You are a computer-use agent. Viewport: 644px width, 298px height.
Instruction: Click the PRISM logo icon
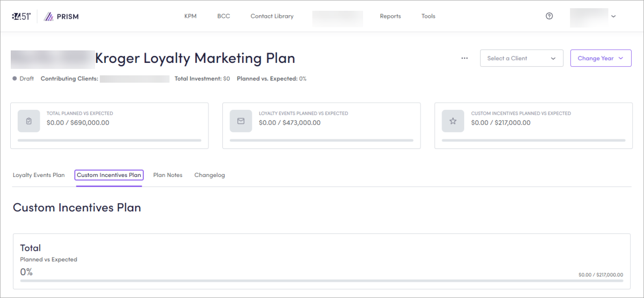[48, 16]
